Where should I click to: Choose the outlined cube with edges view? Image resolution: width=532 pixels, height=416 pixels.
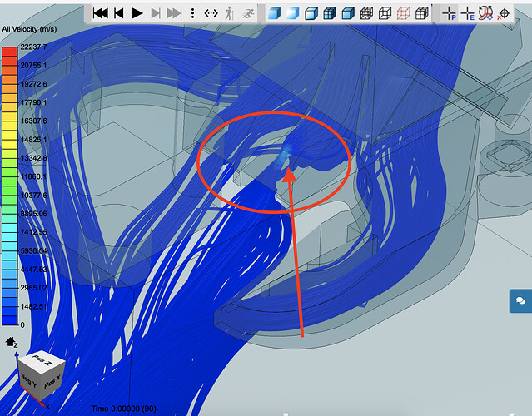[311, 13]
